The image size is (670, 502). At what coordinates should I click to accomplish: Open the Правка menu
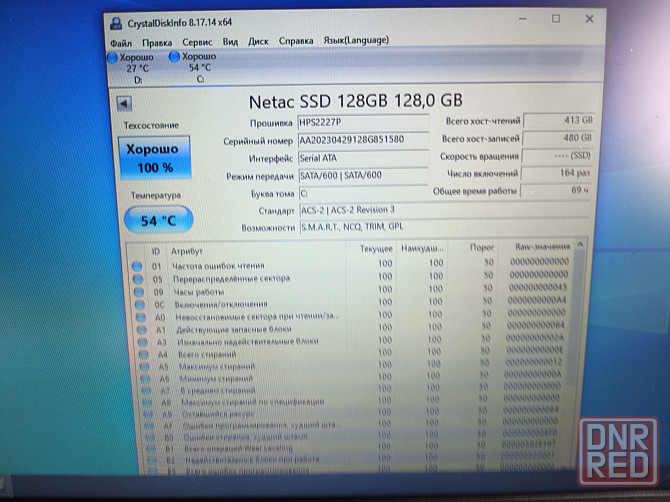(157, 43)
